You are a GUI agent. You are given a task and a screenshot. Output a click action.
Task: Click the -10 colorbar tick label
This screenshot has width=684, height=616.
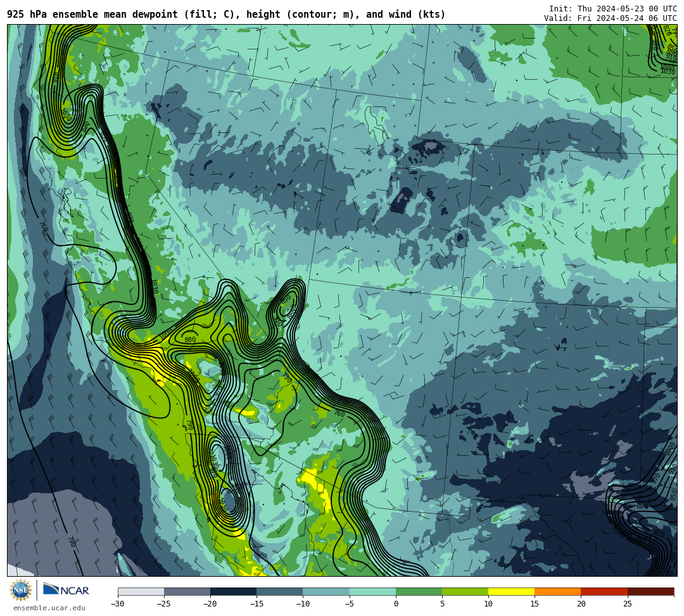[303, 604]
